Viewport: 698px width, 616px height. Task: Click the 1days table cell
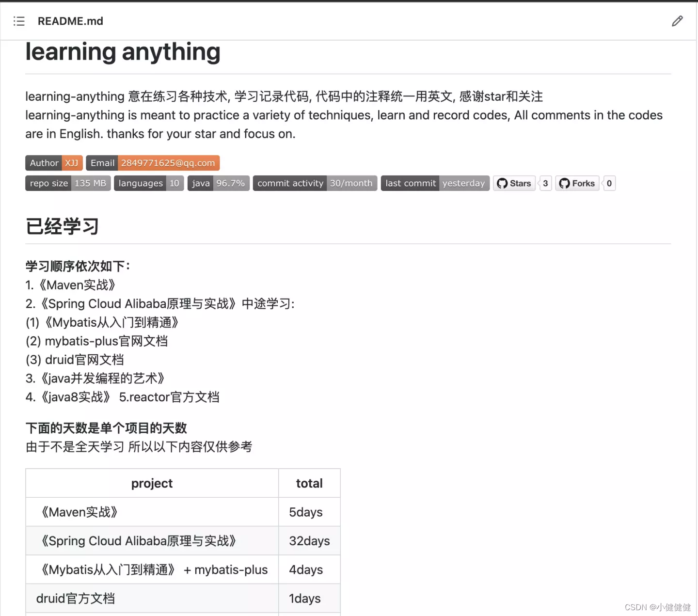coord(309,599)
